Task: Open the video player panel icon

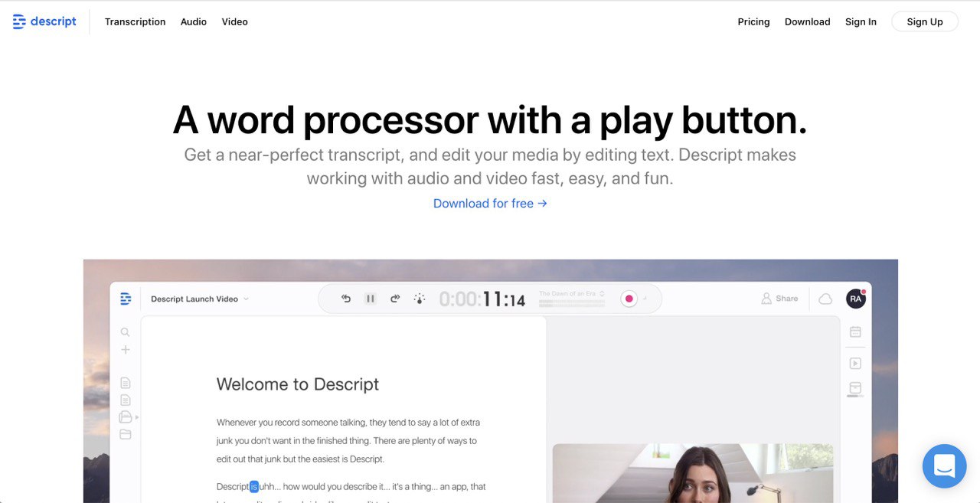Action: tap(855, 364)
